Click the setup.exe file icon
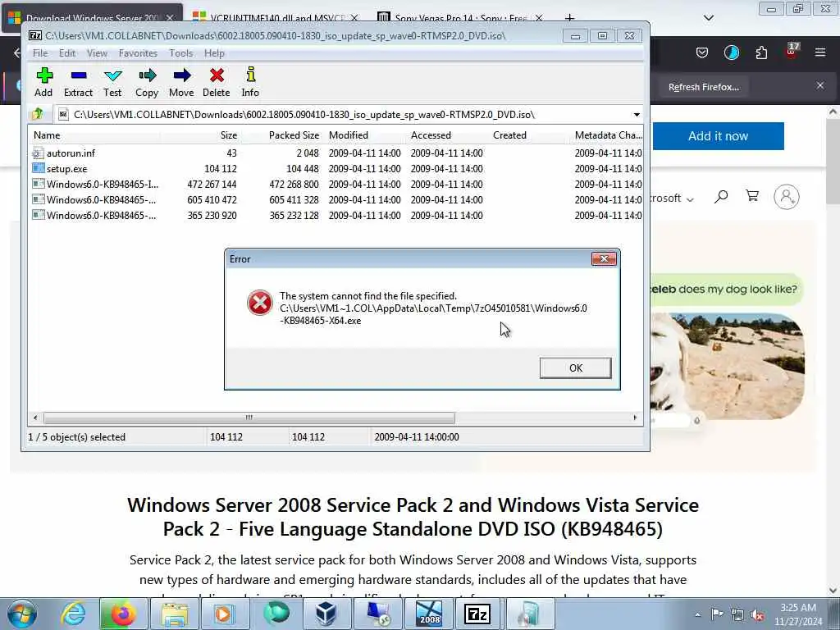Viewport: 840px width, 630px height. tap(38, 168)
